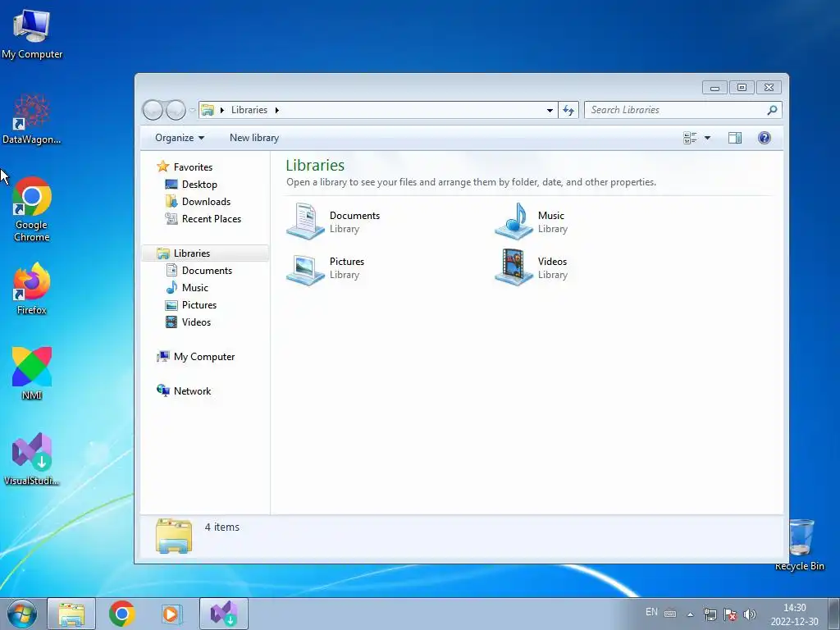The width and height of the screenshot is (840, 630).
Task: Click the refresh button beside address bar
Action: (568, 110)
